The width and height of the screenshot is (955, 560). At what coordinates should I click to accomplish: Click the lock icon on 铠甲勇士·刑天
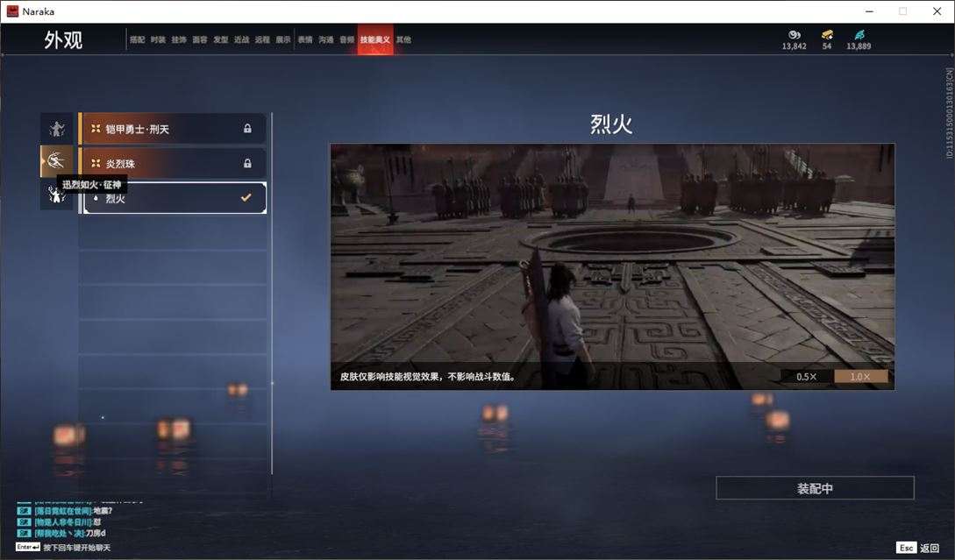point(247,129)
